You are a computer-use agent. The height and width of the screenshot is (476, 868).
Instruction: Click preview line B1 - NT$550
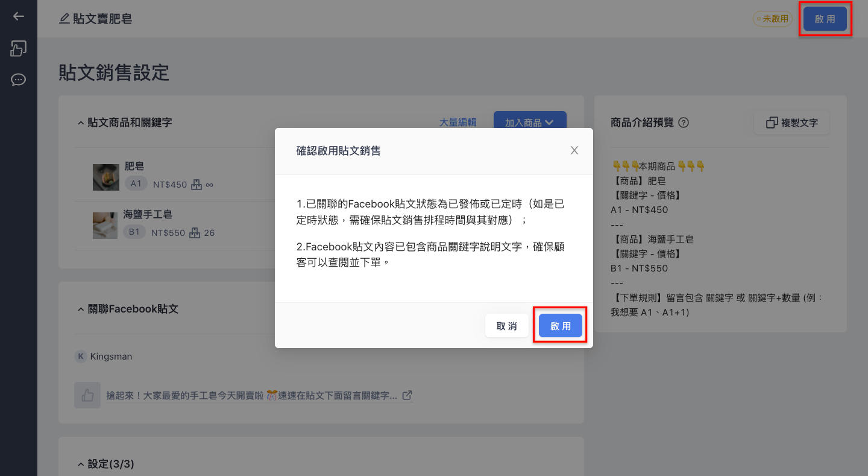click(x=640, y=268)
